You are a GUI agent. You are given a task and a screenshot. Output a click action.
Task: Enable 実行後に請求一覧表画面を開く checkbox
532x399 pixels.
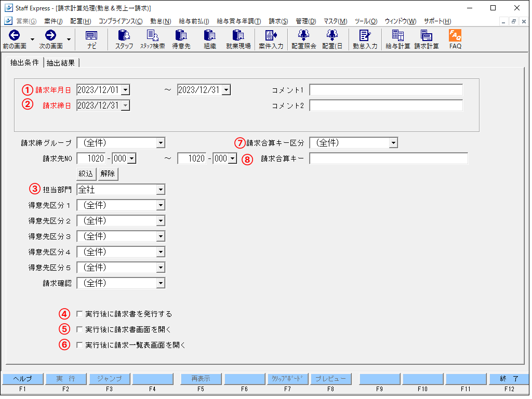pos(79,345)
